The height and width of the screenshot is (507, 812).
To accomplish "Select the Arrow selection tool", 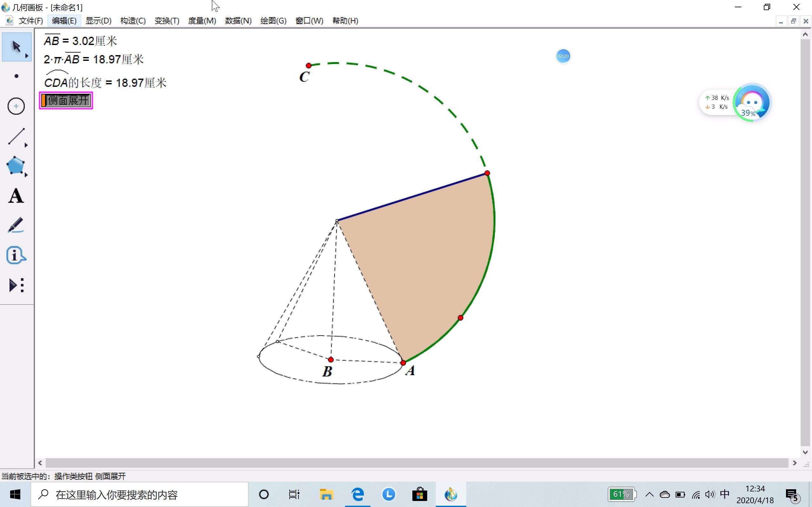I will tap(16, 47).
